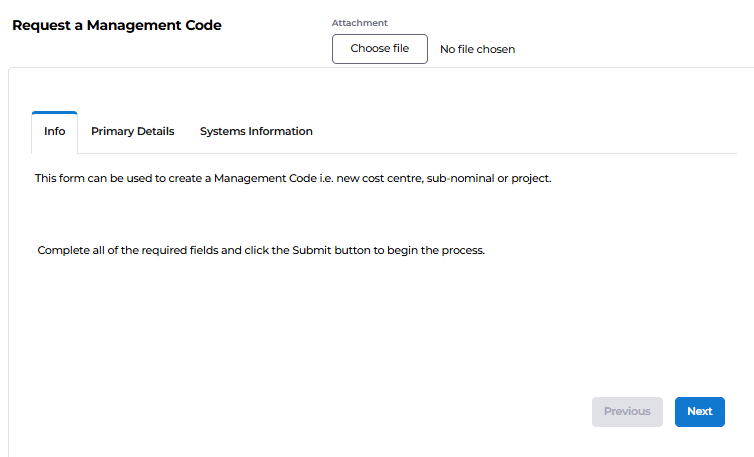The width and height of the screenshot is (754, 457).
Task: Click empty space inside the form panel
Action: [337, 327]
